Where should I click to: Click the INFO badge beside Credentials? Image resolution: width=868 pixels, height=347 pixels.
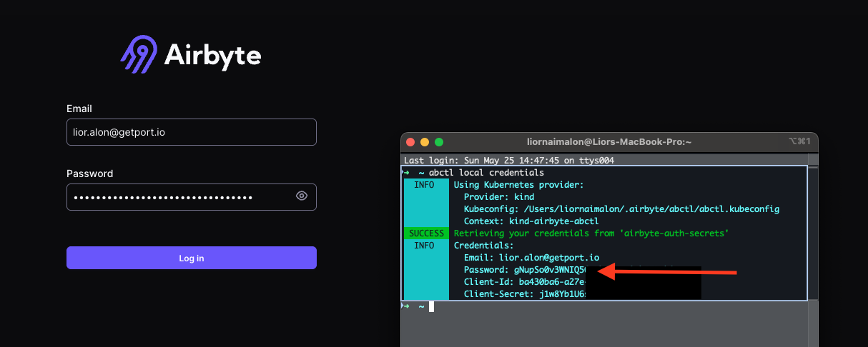tap(424, 246)
